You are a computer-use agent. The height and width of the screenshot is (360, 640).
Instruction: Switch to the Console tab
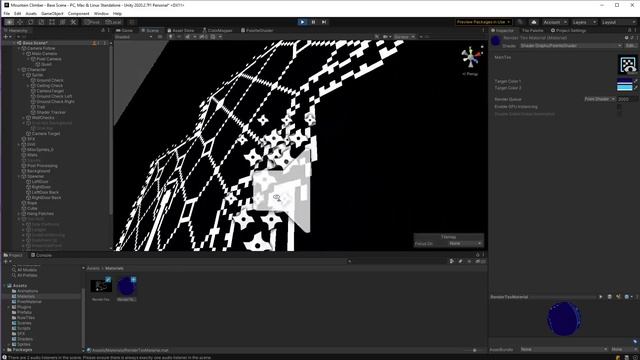[x=41, y=255]
